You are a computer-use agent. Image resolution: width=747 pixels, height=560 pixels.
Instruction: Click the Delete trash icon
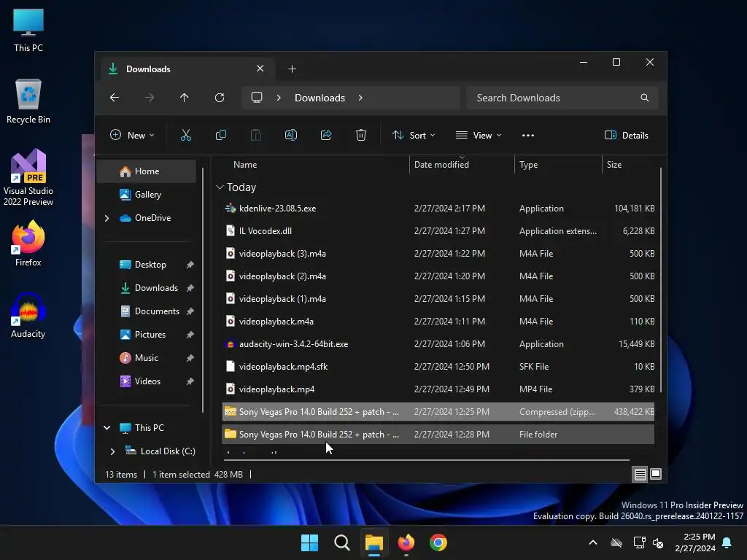[x=361, y=135]
